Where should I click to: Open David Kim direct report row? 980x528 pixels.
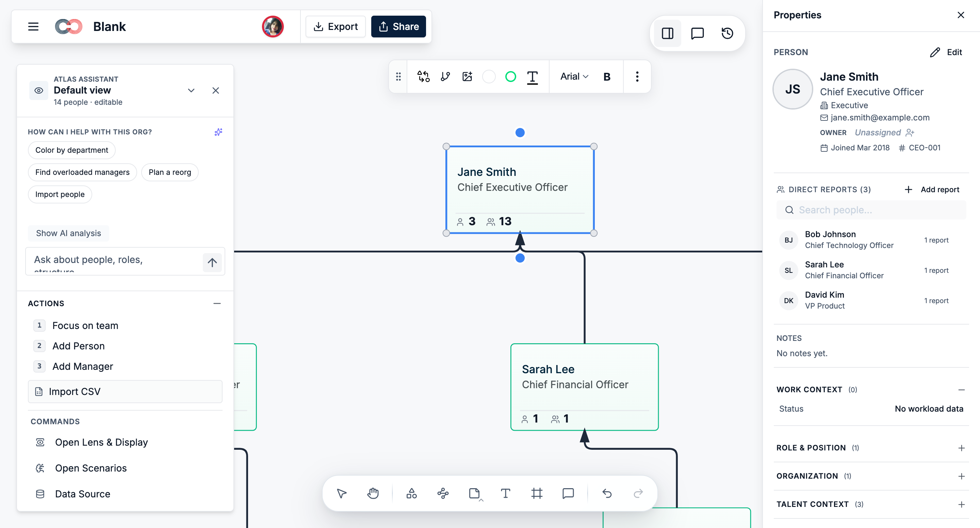pyautogui.click(x=871, y=300)
